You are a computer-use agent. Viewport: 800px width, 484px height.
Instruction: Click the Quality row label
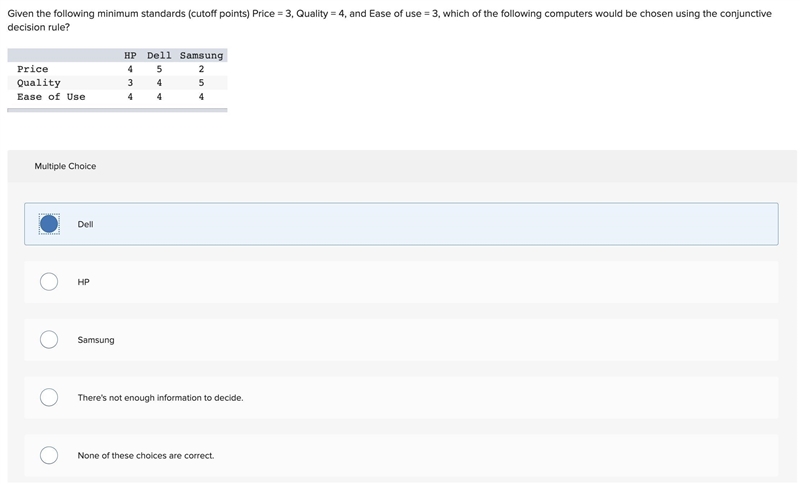[39, 83]
